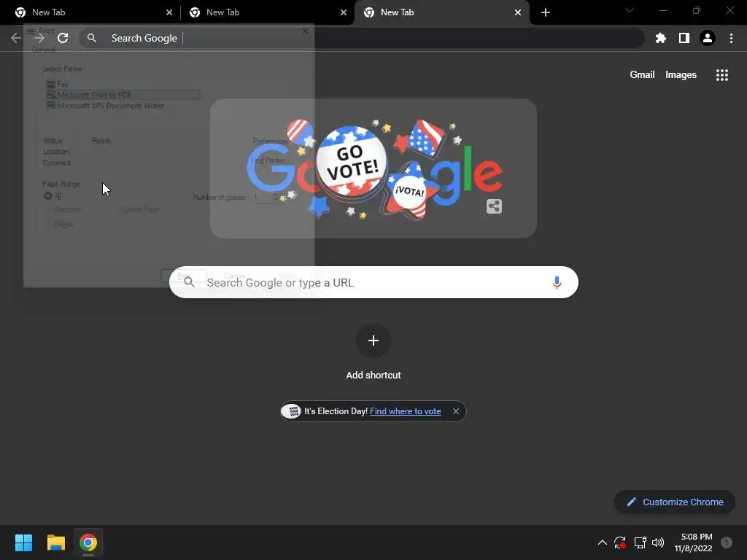This screenshot has width=747, height=560.
Task: Select Microsoft Print to PDF in the Print dialog
Action: (123, 95)
